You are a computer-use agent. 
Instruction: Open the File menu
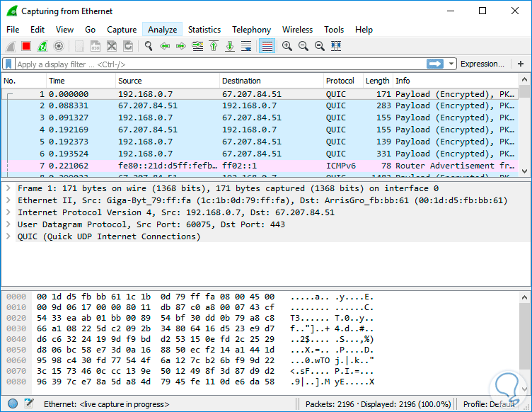point(13,30)
